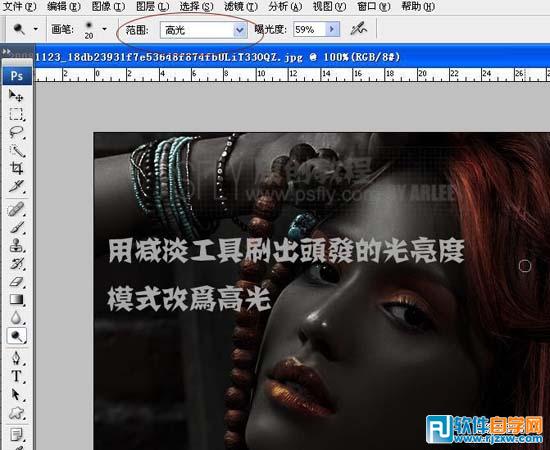Viewport: 550px width, 450px height.
Task: Open the 编辑(E) menu
Action: click(64, 6)
